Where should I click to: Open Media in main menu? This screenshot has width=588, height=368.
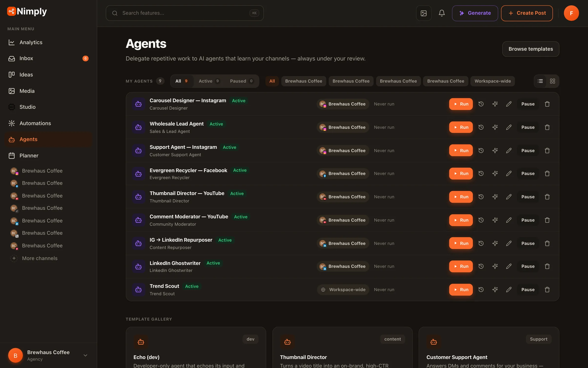coord(48,91)
